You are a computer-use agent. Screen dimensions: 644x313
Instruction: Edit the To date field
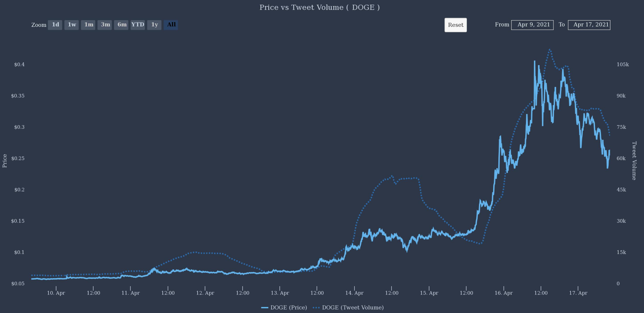pos(589,25)
